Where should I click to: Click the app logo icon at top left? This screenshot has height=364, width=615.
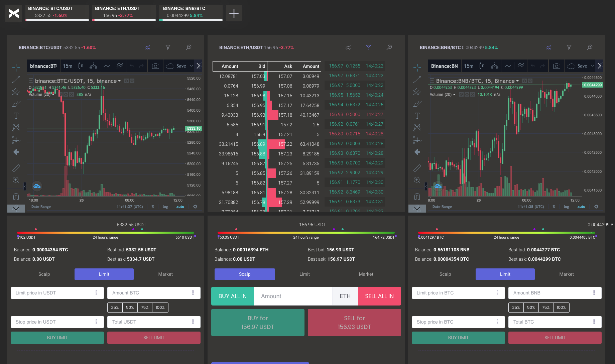(x=14, y=13)
